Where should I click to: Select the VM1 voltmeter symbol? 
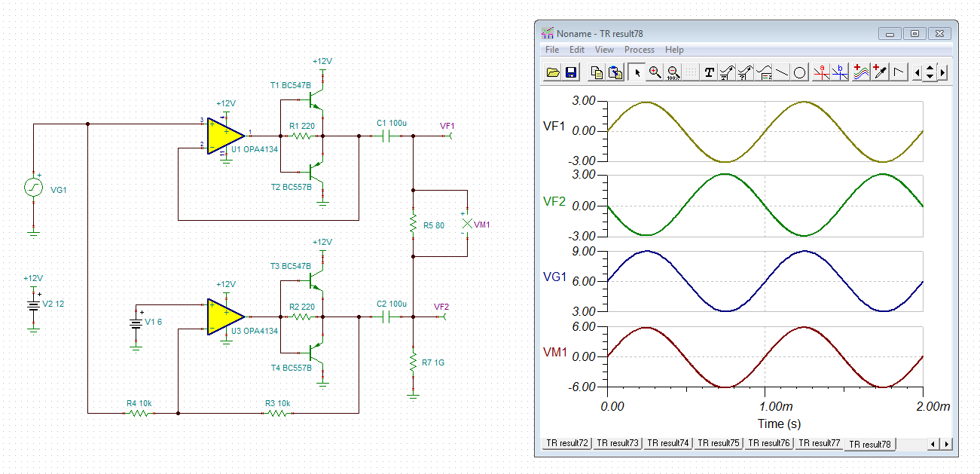click(467, 223)
